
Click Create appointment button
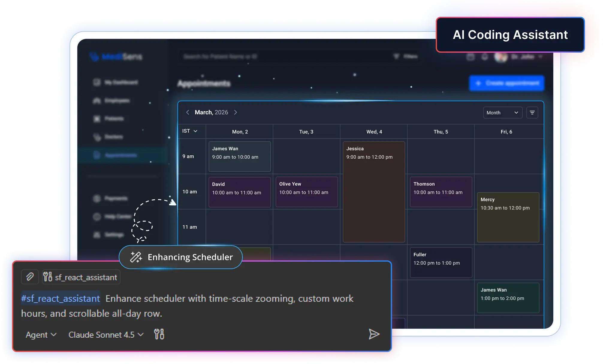(507, 83)
